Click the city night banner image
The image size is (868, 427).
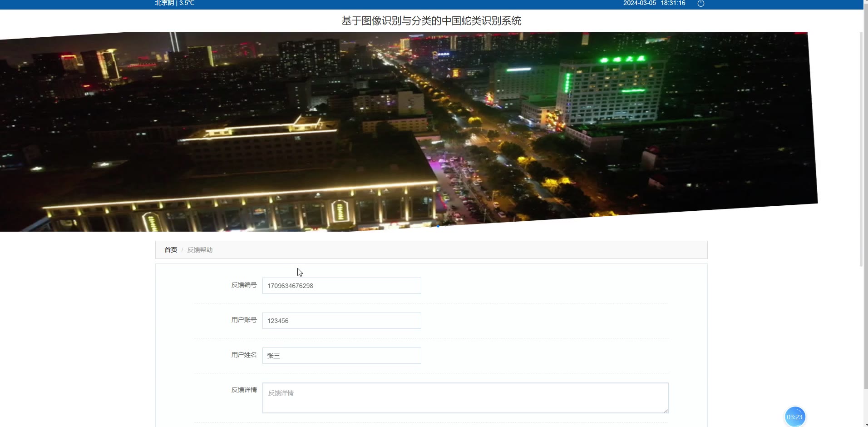[x=409, y=132]
